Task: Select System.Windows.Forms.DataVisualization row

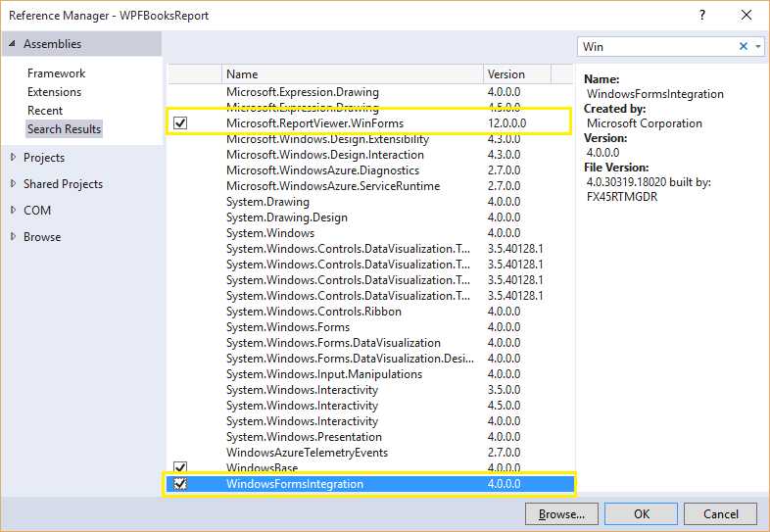Action: [x=370, y=343]
